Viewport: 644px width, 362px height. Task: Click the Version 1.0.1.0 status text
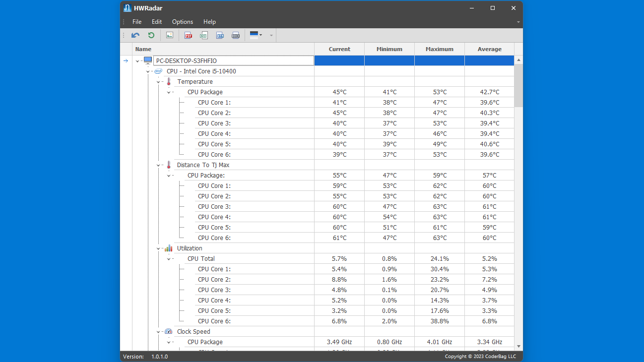145,357
